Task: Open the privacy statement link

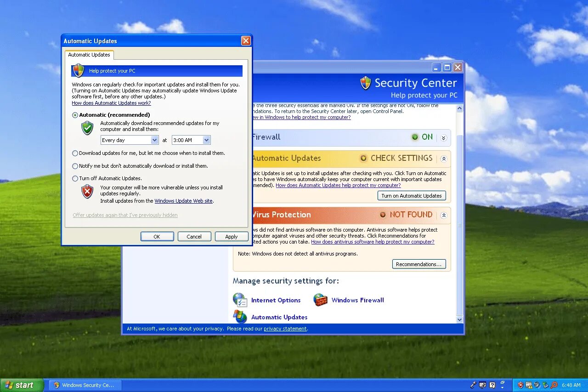Action: click(285, 329)
